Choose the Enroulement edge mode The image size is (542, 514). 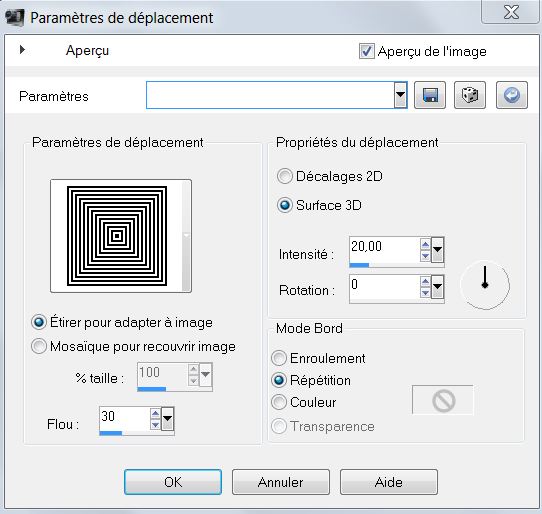pyautogui.click(x=279, y=358)
